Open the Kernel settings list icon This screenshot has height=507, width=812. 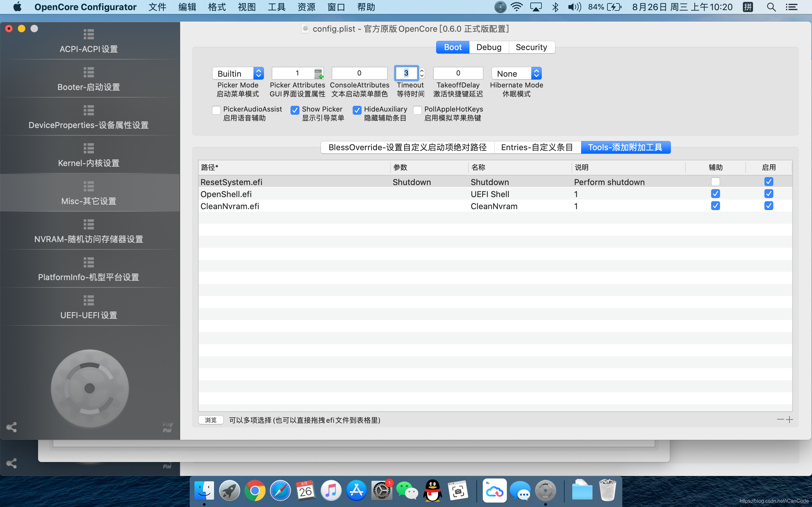coord(88,148)
